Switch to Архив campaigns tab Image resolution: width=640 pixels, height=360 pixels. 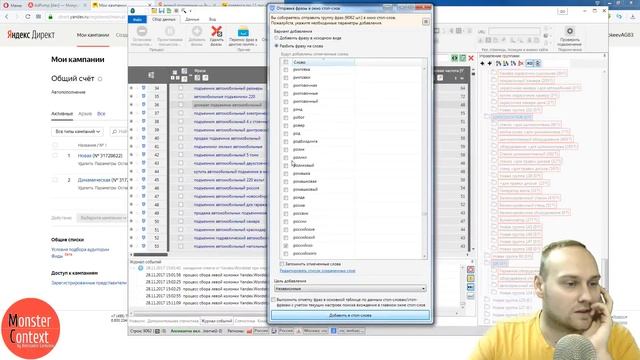tap(85, 113)
